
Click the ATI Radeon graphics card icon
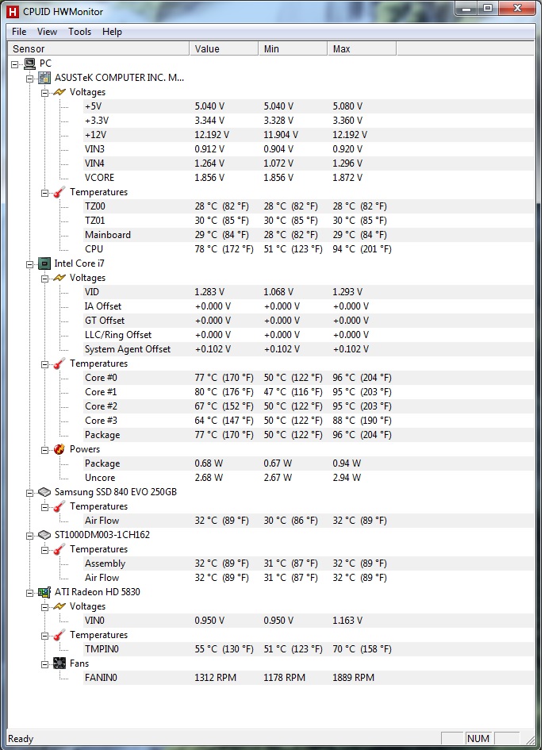tap(44, 592)
